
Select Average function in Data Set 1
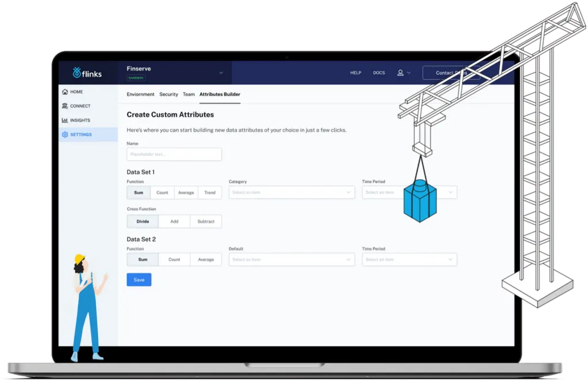coord(185,192)
